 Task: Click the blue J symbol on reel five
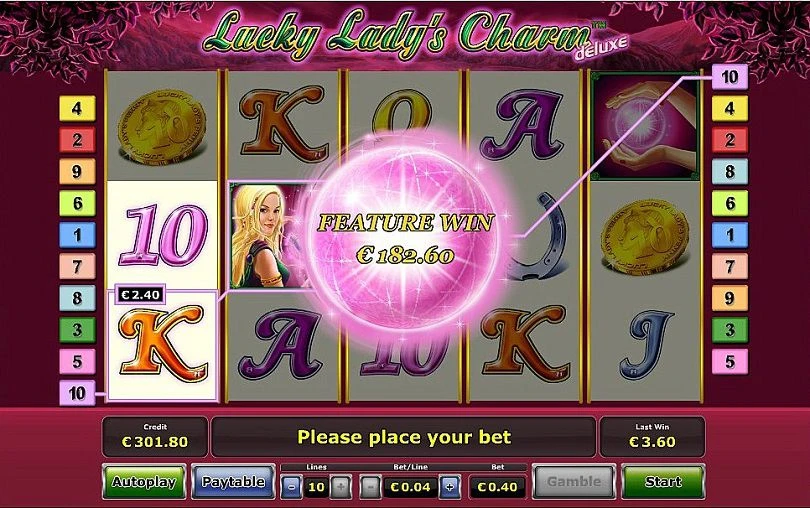click(645, 345)
